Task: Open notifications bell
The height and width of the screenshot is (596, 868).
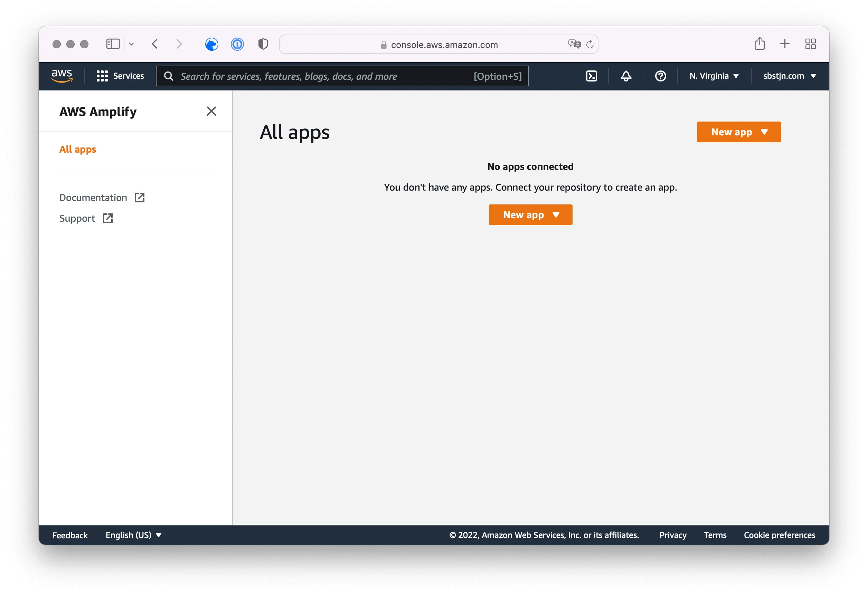Action: (625, 76)
